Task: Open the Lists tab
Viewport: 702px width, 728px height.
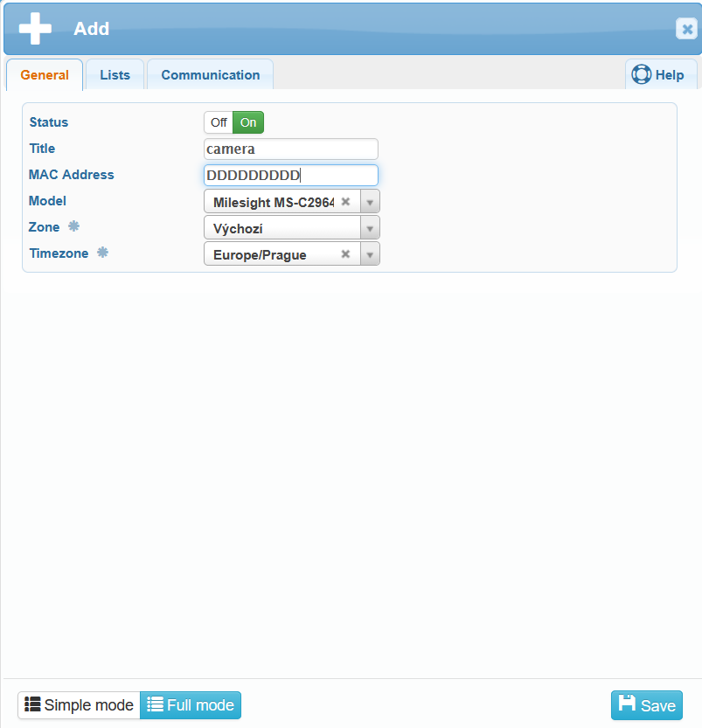Action: pyautogui.click(x=115, y=75)
